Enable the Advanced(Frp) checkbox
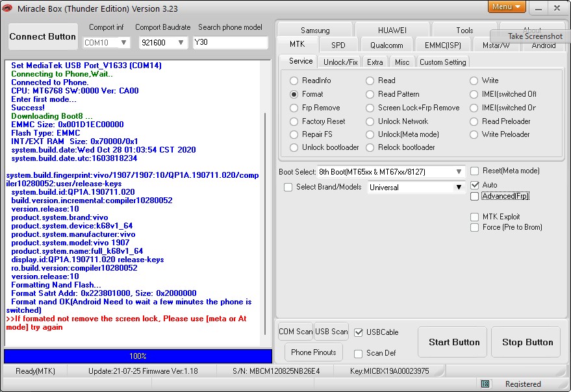This screenshot has width=571, height=392. (474, 197)
